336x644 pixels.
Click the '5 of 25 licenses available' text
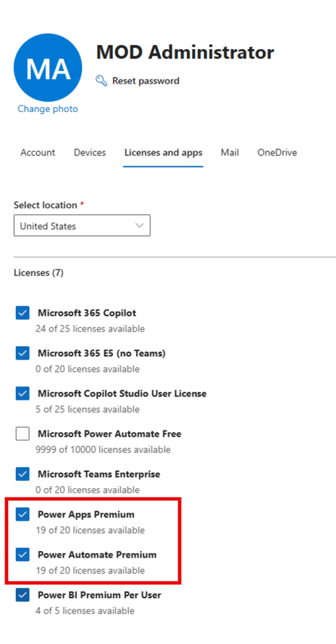pyautogui.click(x=88, y=409)
